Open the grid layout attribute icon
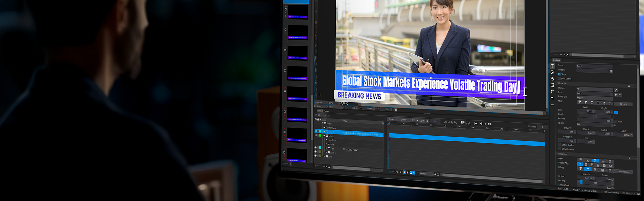 pyautogui.click(x=552, y=85)
